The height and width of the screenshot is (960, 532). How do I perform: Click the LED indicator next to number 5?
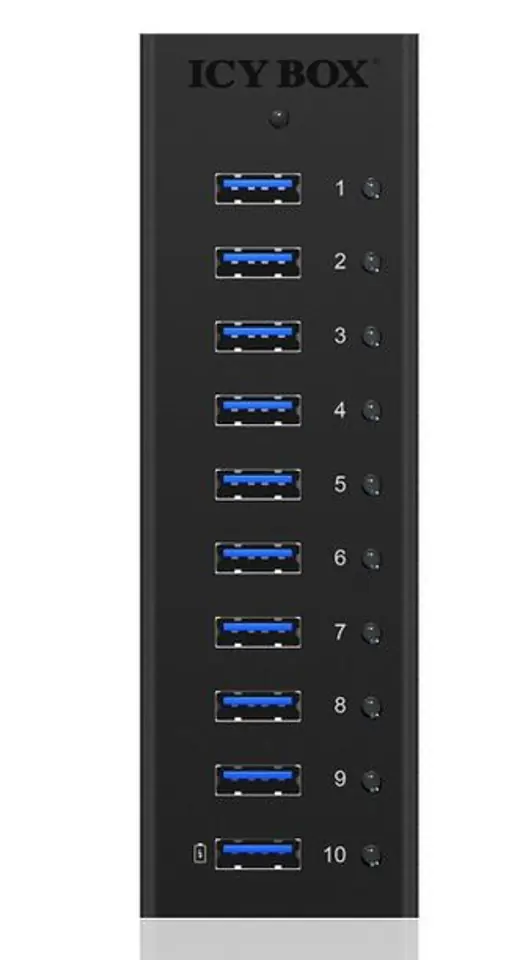coord(371,485)
